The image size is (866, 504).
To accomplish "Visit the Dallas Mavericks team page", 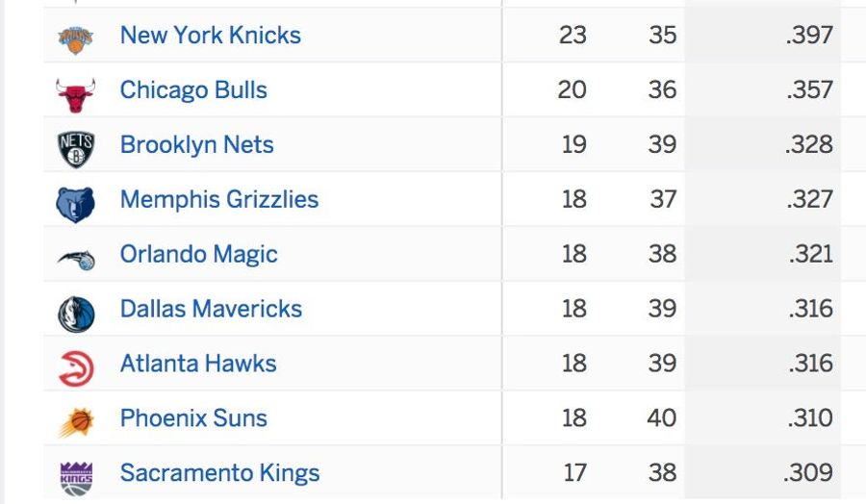I will [211, 309].
